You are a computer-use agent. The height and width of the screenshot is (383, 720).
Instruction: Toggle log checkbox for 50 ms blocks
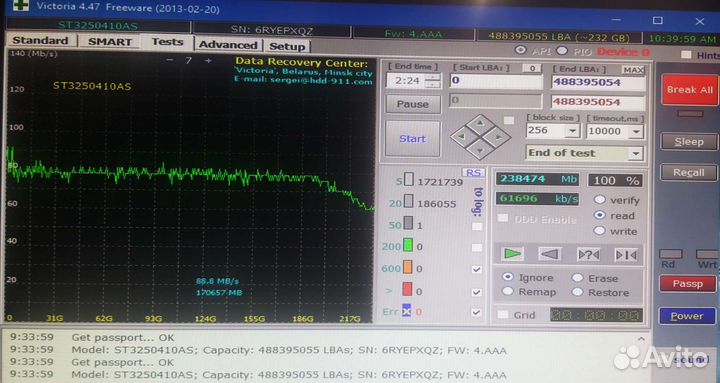point(477,226)
